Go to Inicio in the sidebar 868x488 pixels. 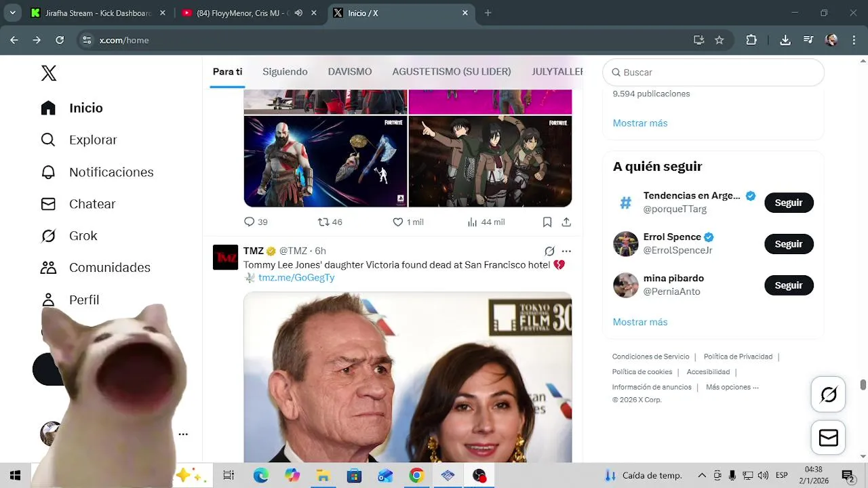pyautogui.click(x=72, y=108)
